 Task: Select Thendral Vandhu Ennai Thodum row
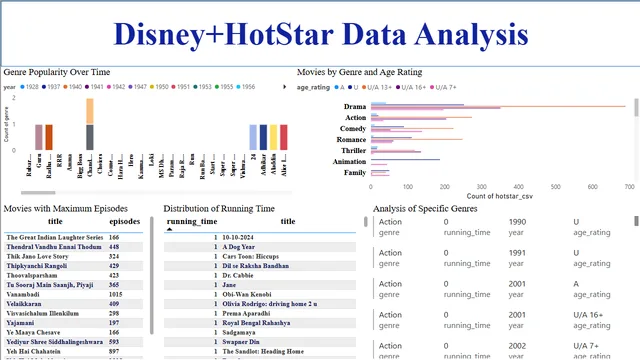coord(73,247)
